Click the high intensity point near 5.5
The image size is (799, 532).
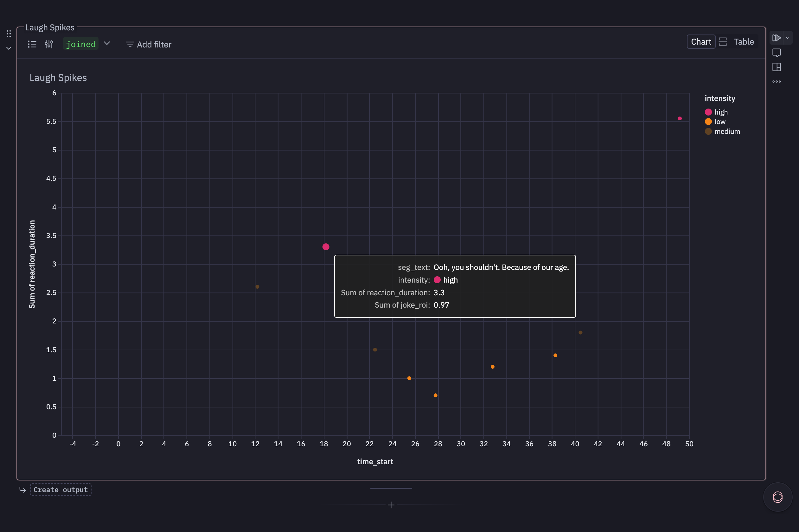(680, 118)
